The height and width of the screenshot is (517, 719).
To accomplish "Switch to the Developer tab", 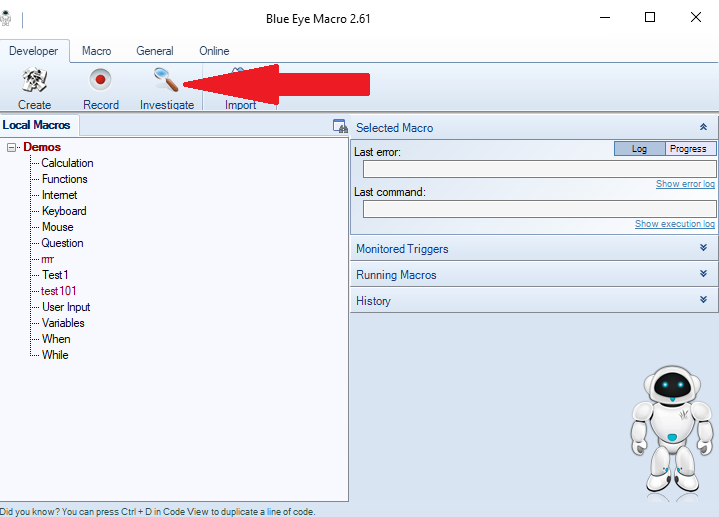I will click(x=33, y=51).
